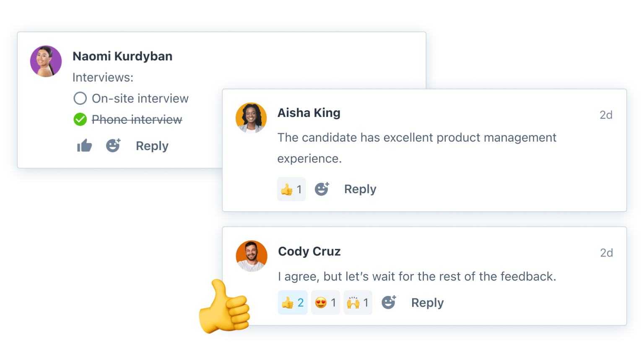Add emoji reaction to Cody Cruz's comment
Image resolution: width=644 pixels, height=358 pixels.
point(389,302)
